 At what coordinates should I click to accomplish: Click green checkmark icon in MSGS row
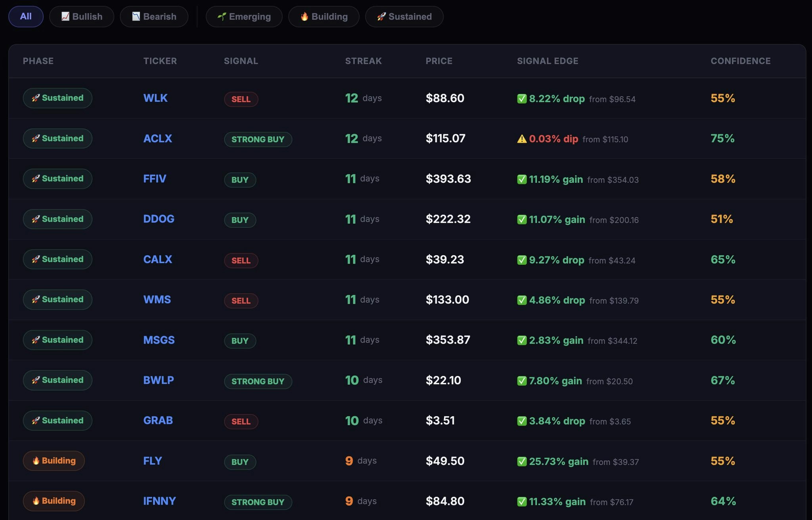(522, 340)
